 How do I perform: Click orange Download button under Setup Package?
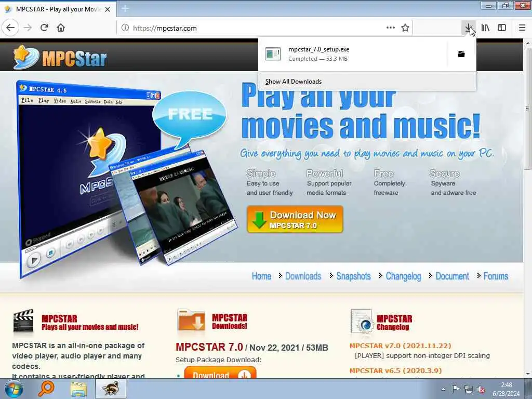(x=220, y=373)
